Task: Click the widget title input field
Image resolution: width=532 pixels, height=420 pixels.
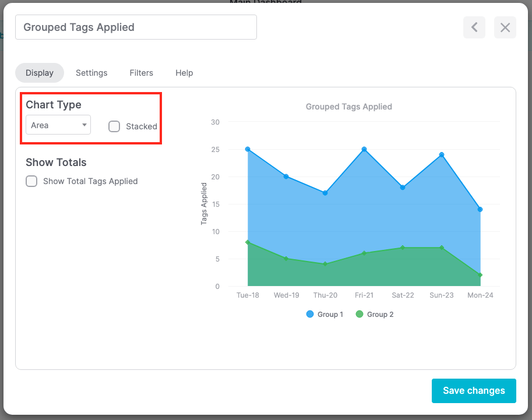Action: click(x=136, y=27)
